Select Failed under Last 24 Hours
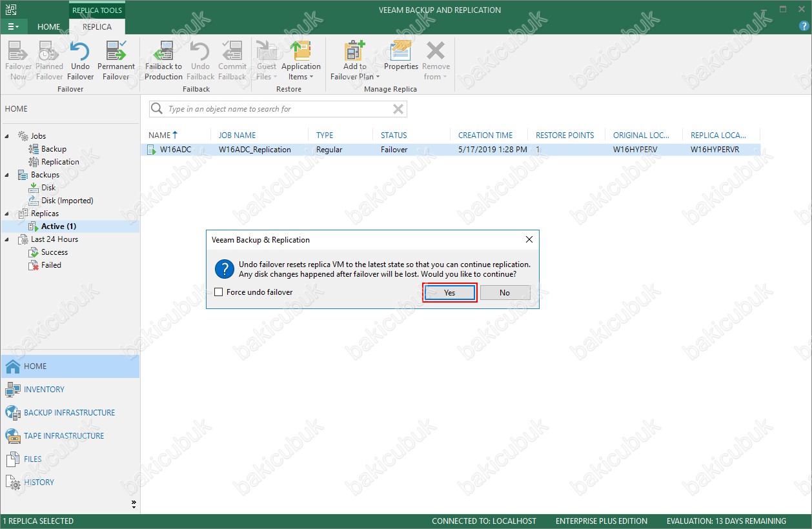Viewport: 812px width, 529px height. (51, 265)
